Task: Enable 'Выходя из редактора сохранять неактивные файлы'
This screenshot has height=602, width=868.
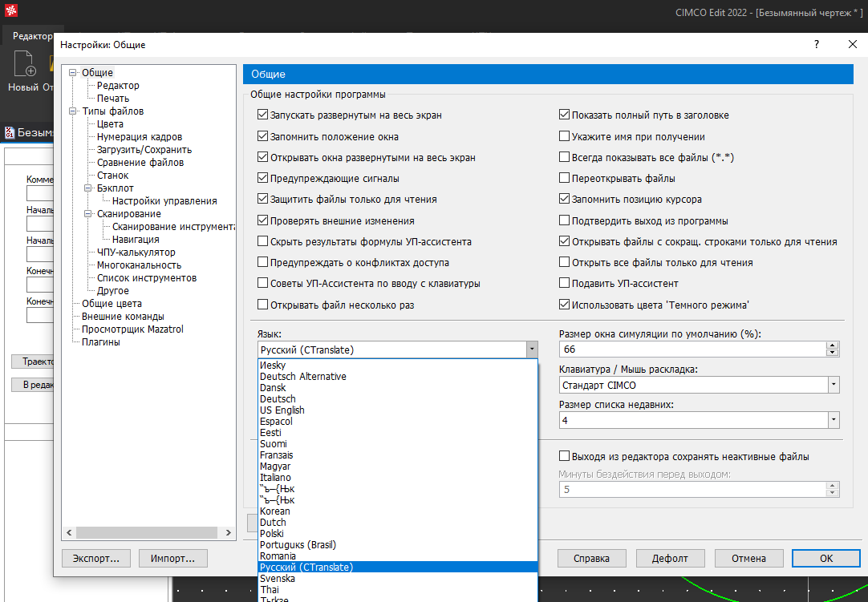Action: click(x=564, y=456)
